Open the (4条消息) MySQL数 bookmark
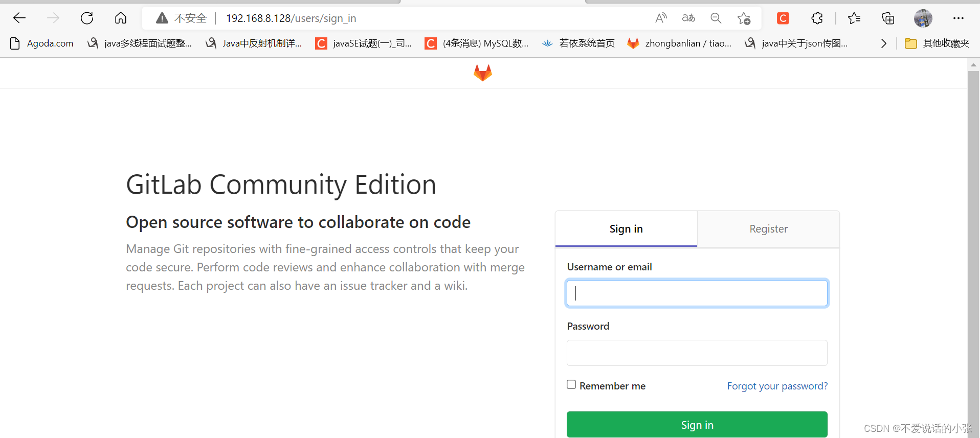Viewport: 980px width, 438px height. point(477,43)
